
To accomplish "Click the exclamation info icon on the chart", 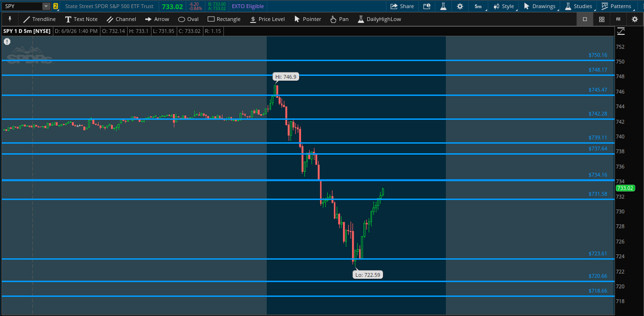I will pos(7,41).
